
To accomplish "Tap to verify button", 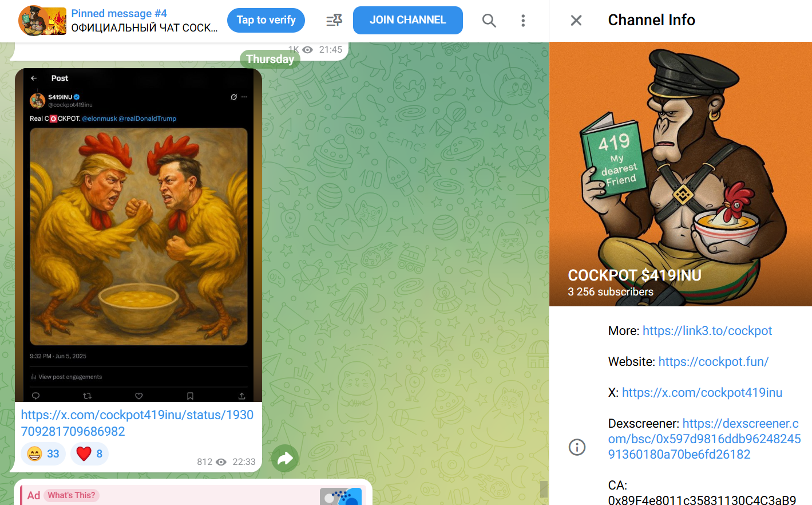I will point(266,20).
